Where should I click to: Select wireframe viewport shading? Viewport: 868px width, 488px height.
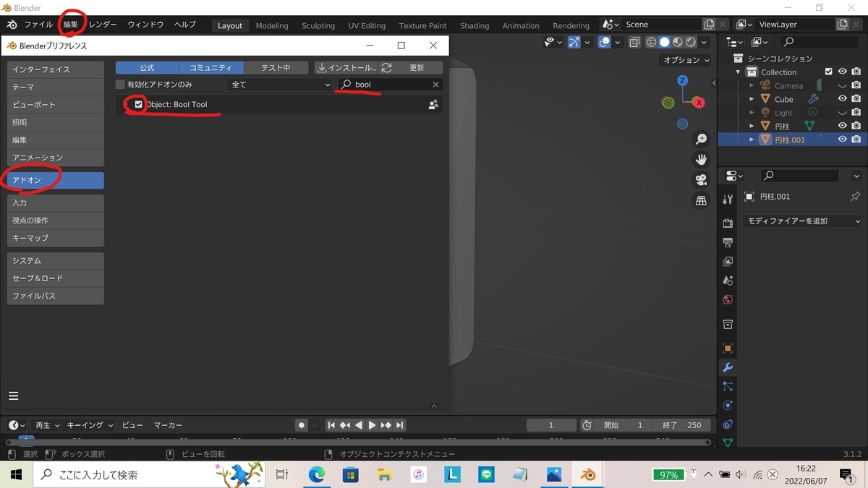(x=651, y=43)
